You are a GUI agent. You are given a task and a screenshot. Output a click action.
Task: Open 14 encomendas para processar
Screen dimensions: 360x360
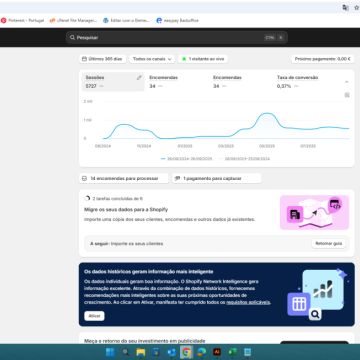click(x=124, y=178)
